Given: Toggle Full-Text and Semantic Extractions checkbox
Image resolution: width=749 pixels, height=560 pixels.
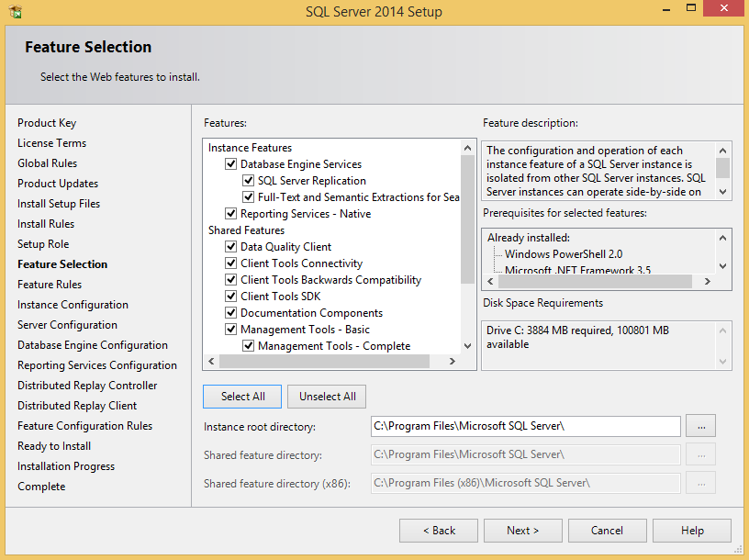Looking at the screenshot, I should point(248,196).
